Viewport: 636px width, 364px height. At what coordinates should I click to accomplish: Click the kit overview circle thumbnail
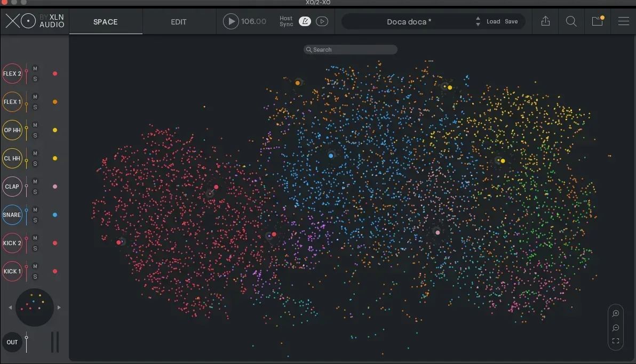pyautogui.click(x=35, y=308)
